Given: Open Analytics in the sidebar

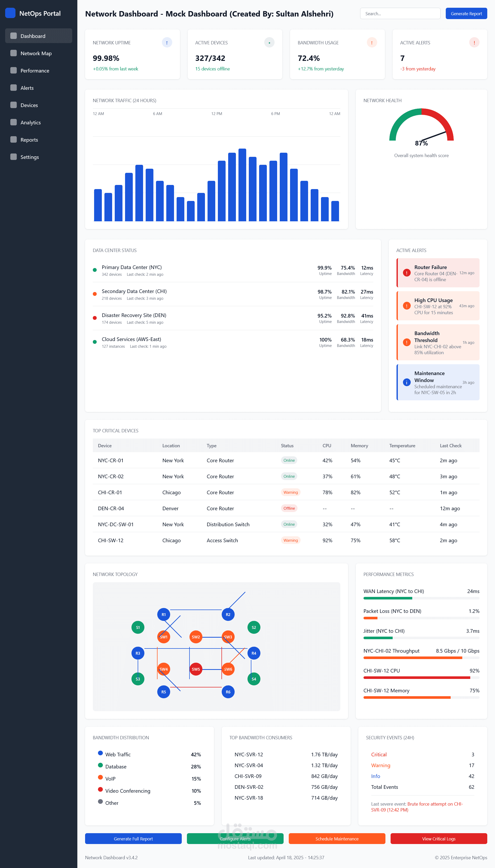Looking at the screenshot, I should [39, 123].
